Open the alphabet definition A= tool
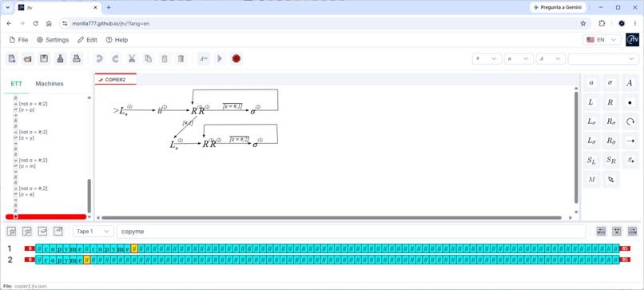Image resolution: width=644 pixels, height=290 pixels. click(203, 59)
